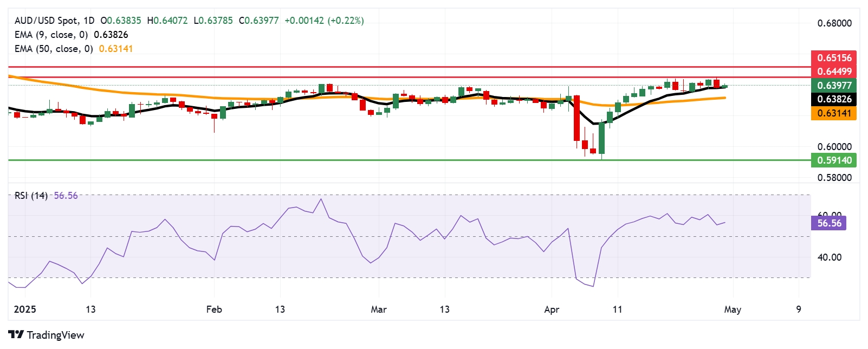Screen dimensions: 868x349
Task: Click the green 0.63977 current price label
Action: (834, 85)
